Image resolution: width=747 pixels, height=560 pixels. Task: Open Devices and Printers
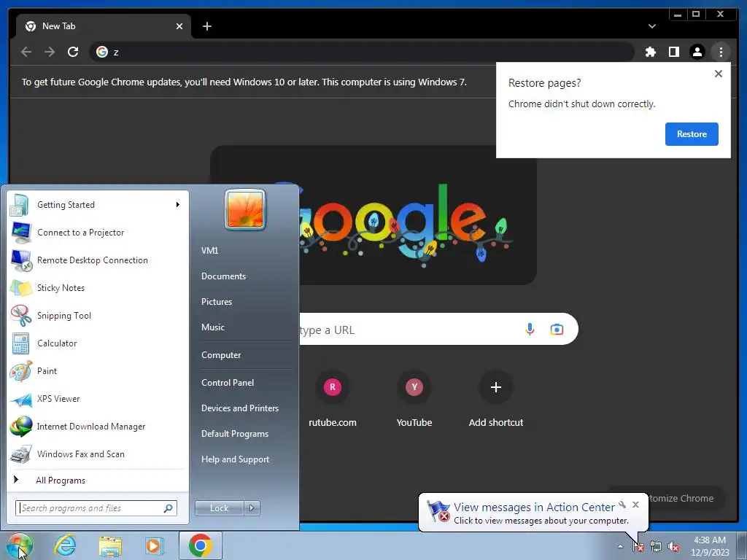240,408
